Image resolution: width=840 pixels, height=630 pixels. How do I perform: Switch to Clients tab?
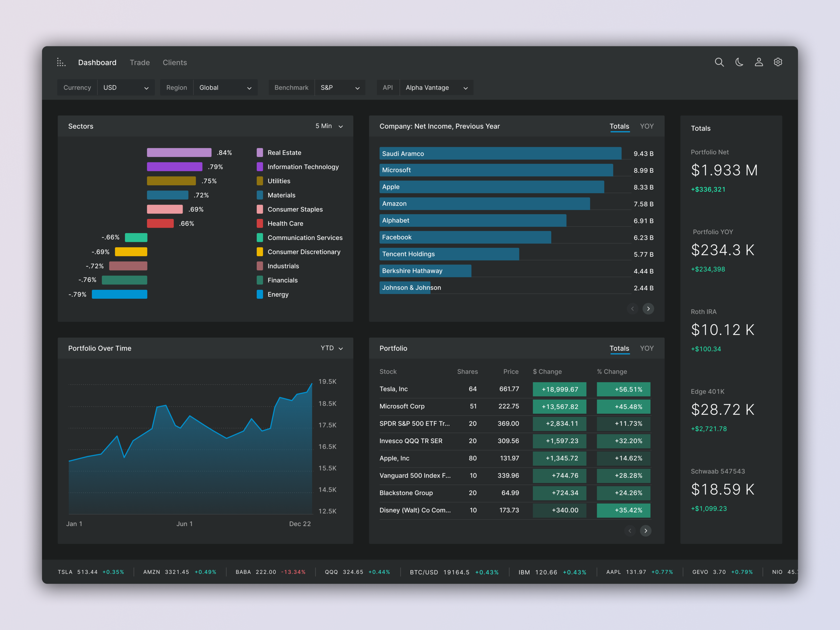[x=175, y=62]
